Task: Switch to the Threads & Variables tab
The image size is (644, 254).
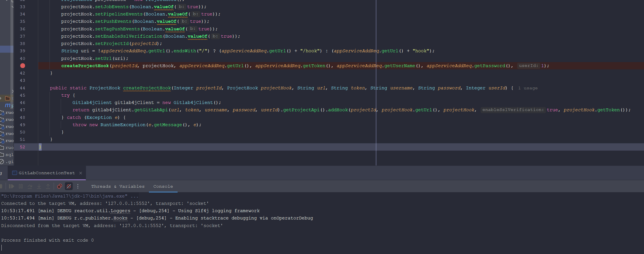Action: (118, 186)
